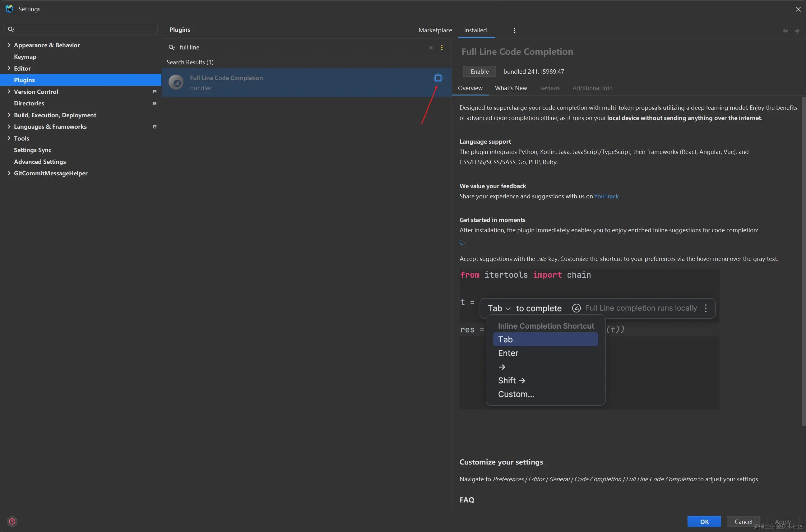Select Keymap in settings tree
This screenshot has width=806, height=532.
coord(25,57)
